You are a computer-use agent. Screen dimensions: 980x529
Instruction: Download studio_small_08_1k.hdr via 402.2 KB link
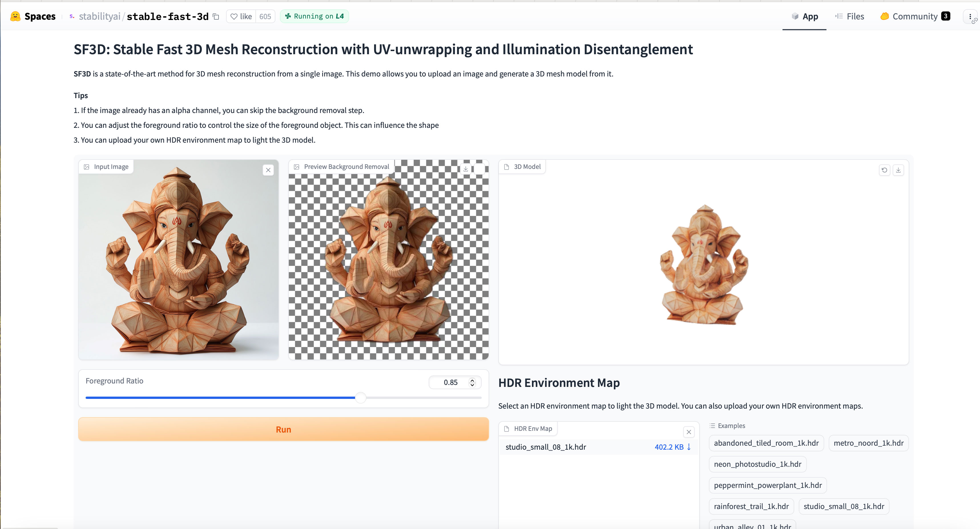(x=672, y=447)
